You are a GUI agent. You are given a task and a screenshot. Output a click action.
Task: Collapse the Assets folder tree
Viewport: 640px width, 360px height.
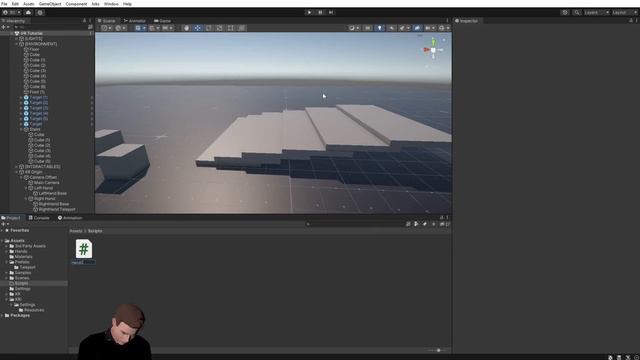(2, 240)
